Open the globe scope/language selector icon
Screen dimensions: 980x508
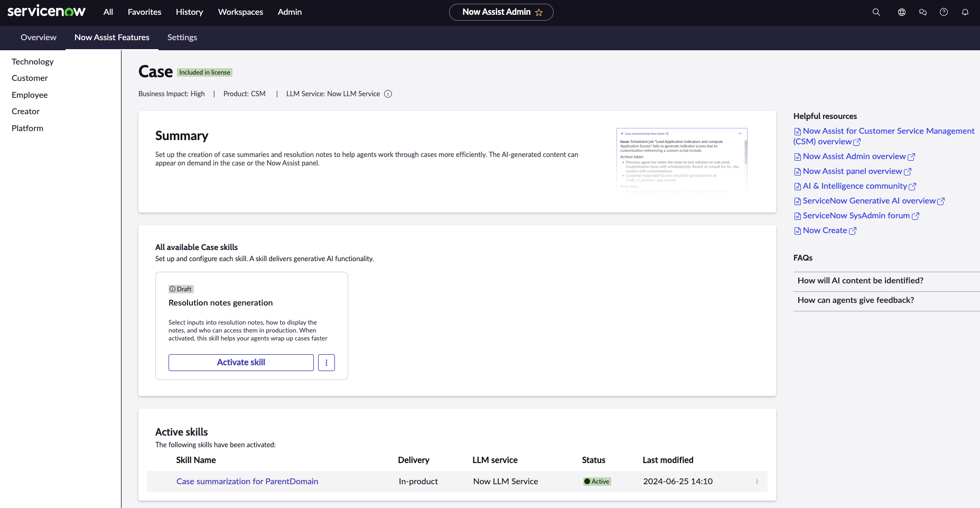point(902,12)
